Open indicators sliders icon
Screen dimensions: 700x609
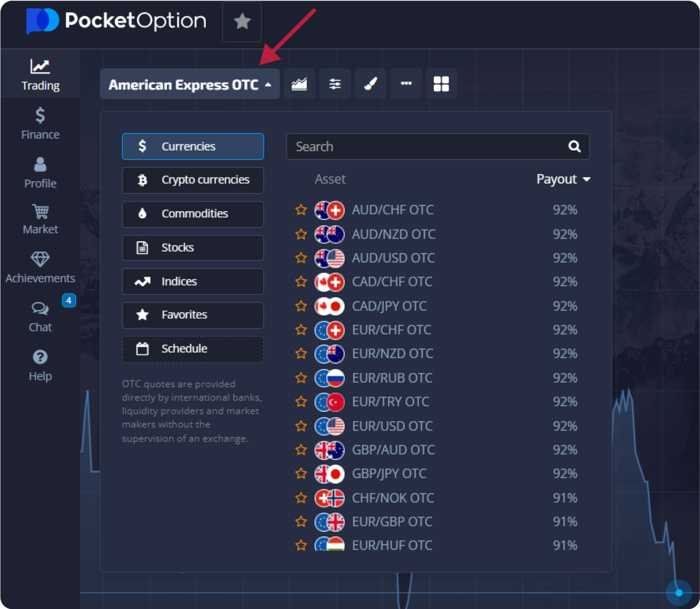tap(335, 84)
